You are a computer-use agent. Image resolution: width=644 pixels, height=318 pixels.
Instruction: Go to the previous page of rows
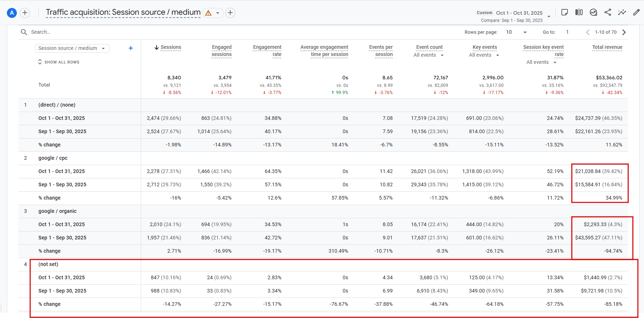(x=588, y=32)
